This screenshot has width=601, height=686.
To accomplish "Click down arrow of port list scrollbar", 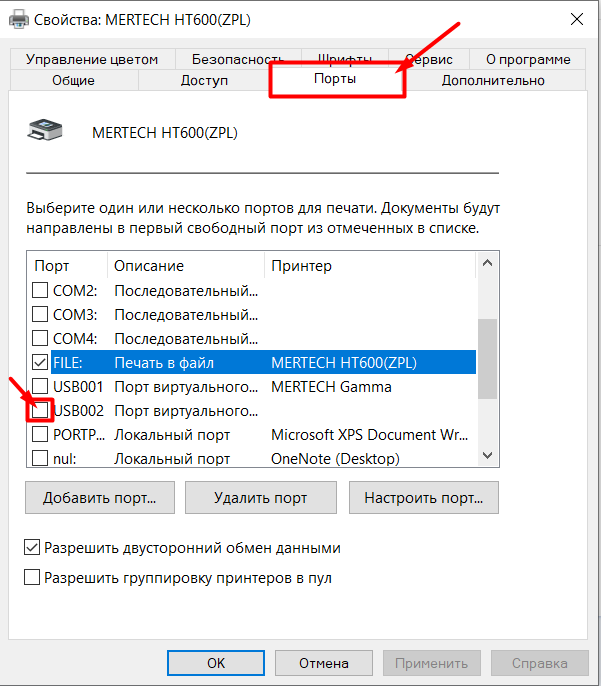I will click(x=487, y=455).
